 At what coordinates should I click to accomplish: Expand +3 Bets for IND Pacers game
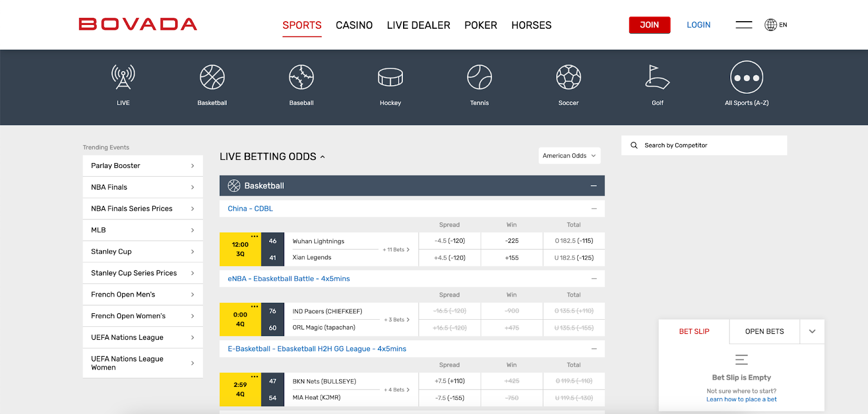pos(397,320)
